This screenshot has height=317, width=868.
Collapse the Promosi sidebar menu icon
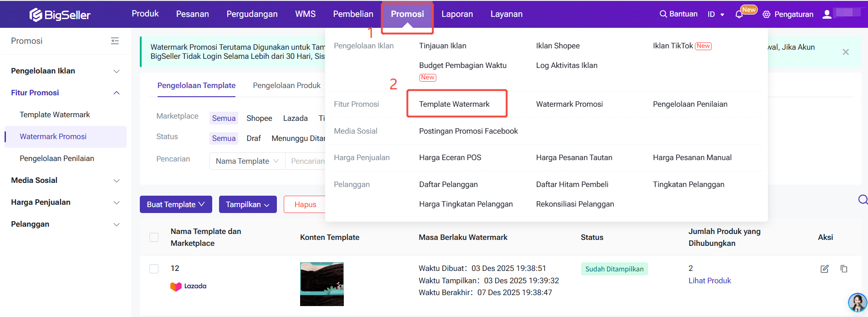coord(115,41)
